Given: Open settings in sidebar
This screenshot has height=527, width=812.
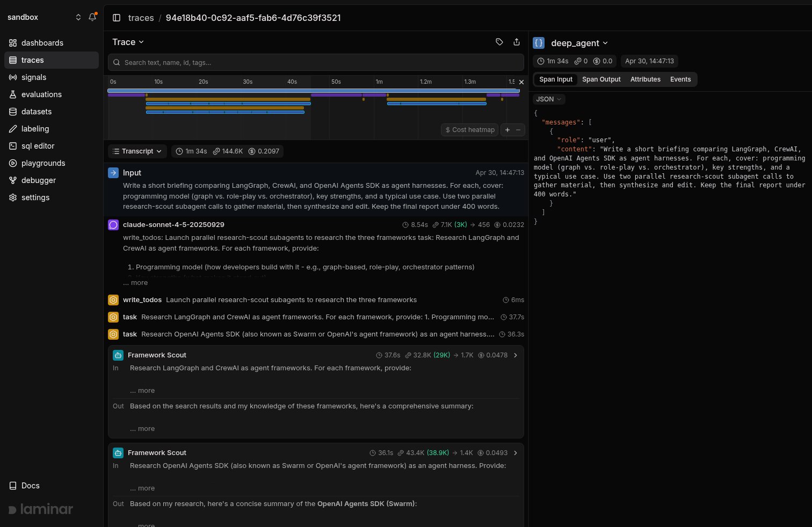Looking at the screenshot, I should [x=52, y=197].
